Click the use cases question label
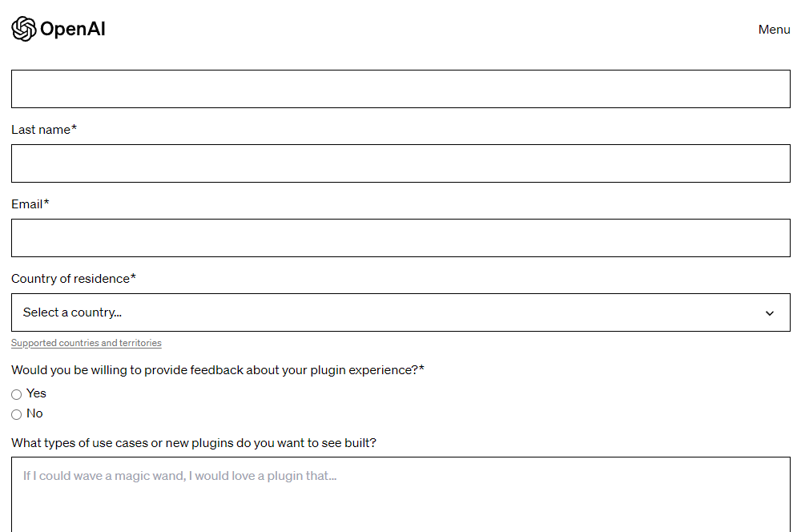Image resolution: width=793 pixels, height=532 pixels. [194, 443]
